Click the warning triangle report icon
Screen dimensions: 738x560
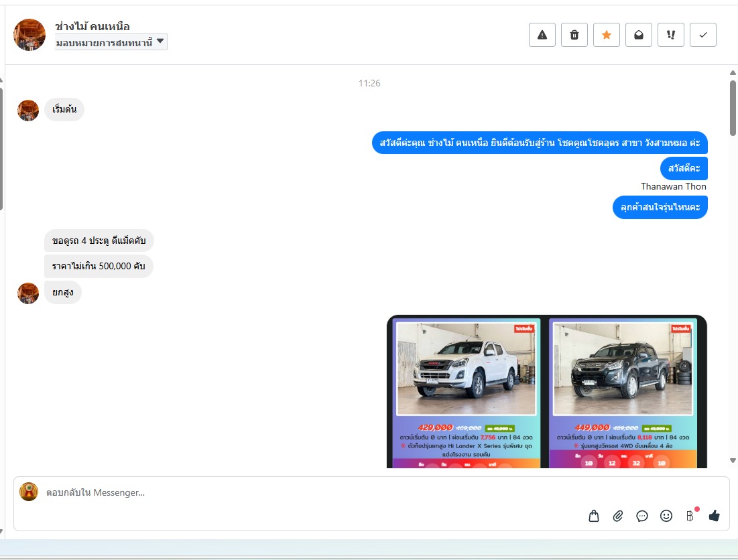[542, 35]
